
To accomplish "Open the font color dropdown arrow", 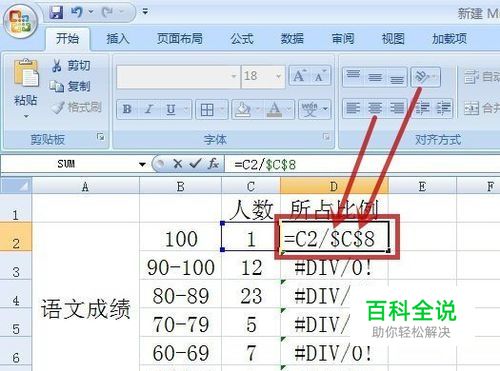I will pos(289,109).
